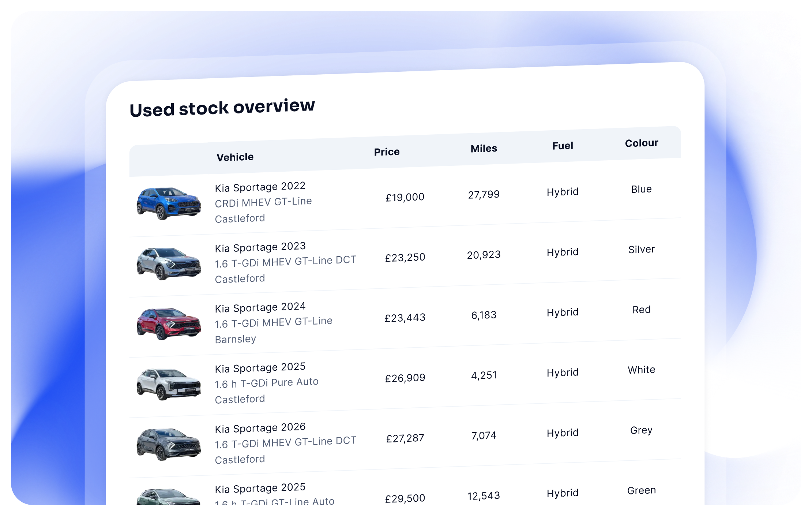The image size is (812, 516).
Task: Select the Miles column header
Action: 484,149
